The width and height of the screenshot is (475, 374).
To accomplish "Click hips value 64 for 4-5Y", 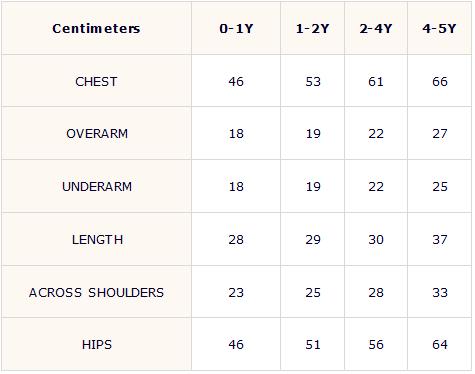I will pos(440,345).
